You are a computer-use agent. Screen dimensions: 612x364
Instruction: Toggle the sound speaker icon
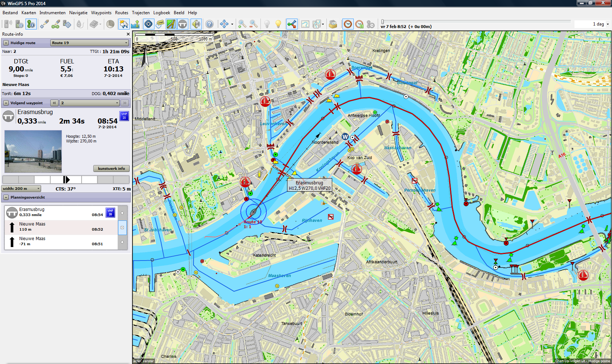(196, 24)
